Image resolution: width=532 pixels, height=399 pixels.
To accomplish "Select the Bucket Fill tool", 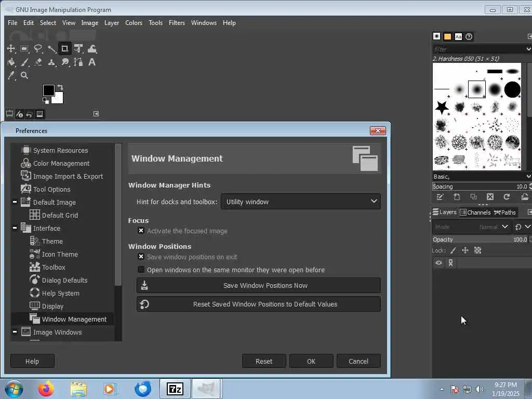I will pos(11,62).
